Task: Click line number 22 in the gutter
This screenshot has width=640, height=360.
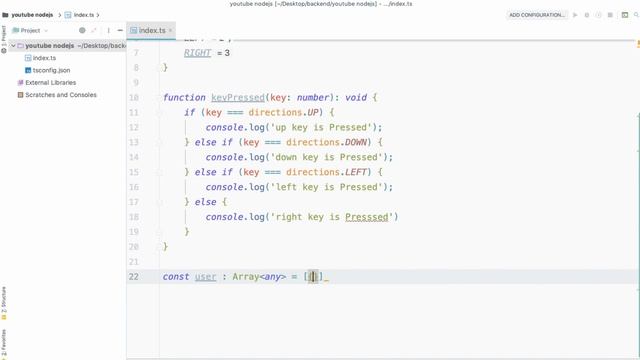Action: pos(134,277)
